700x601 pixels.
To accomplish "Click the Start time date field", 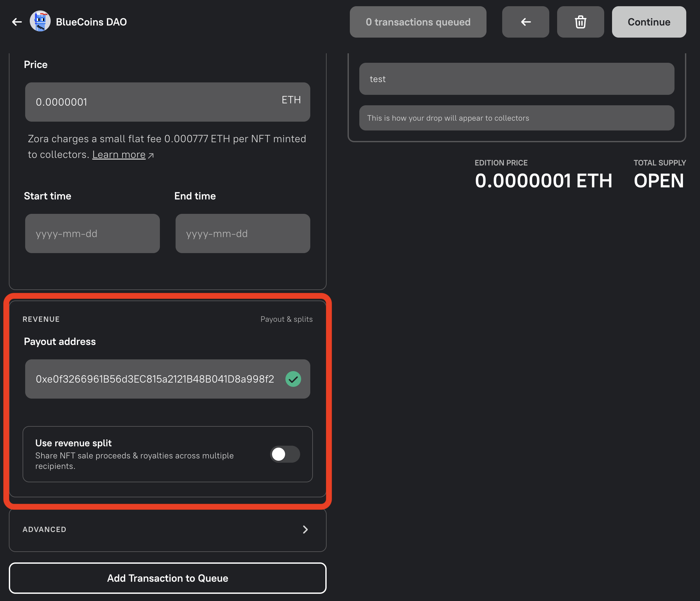I will [92, 233].
